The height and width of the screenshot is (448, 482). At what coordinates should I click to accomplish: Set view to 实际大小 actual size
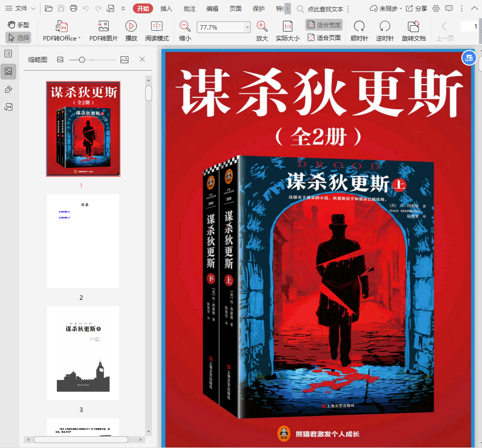coord(287,31)
